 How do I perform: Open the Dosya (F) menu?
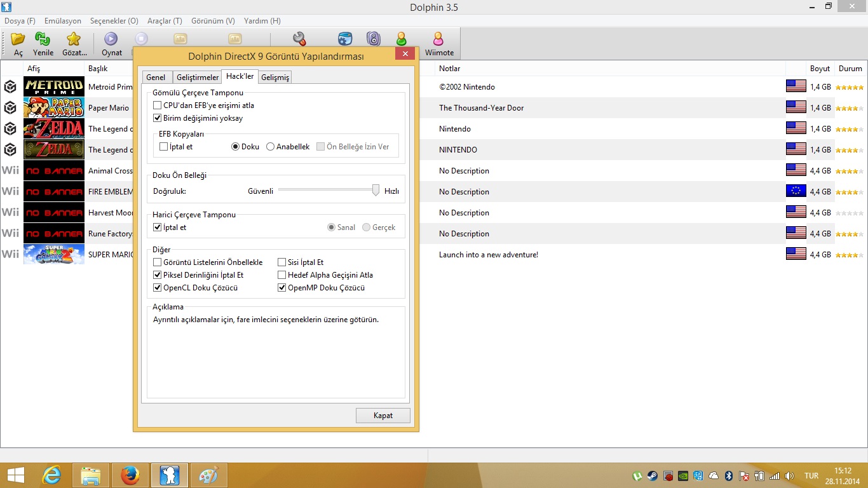tap(20, 21)
